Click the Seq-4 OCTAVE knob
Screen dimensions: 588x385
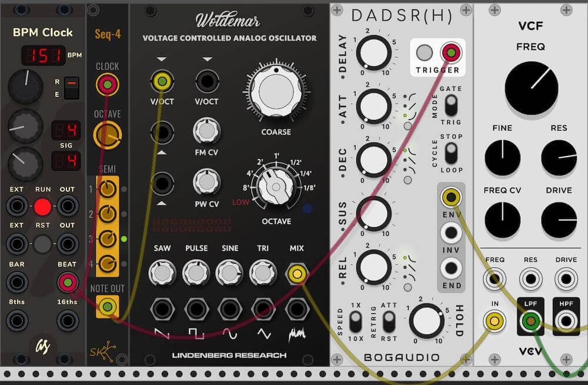[107, 135]
